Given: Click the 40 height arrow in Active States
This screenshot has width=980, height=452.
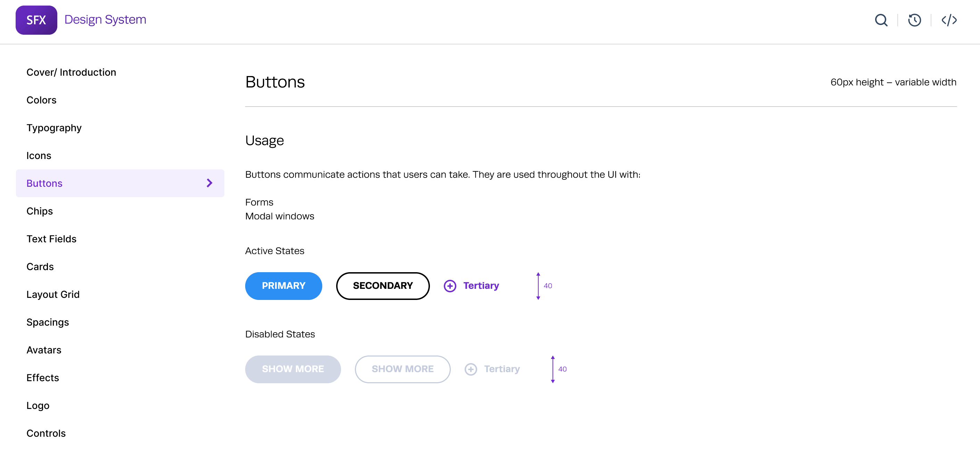Looking at the screenshot, I should pos(538,286).
